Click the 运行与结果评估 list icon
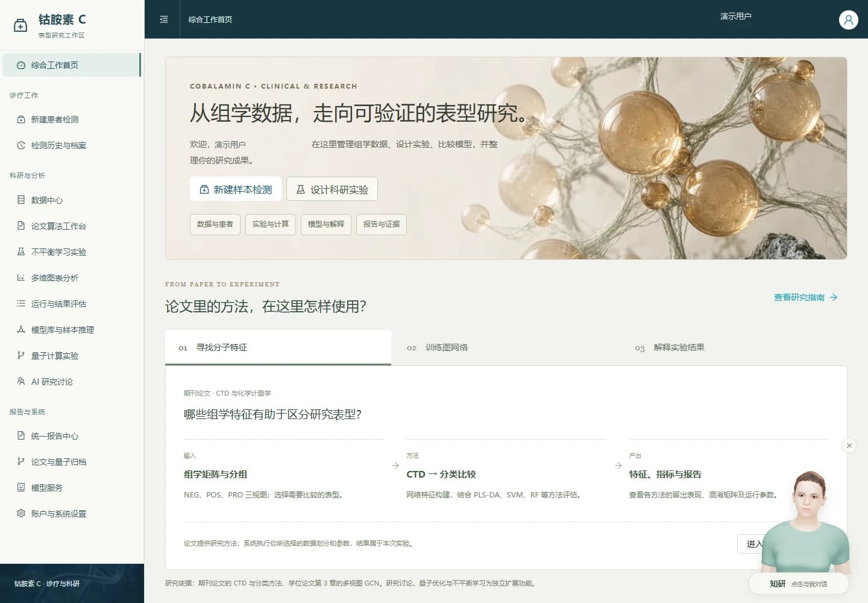 (x=21, y=303)
